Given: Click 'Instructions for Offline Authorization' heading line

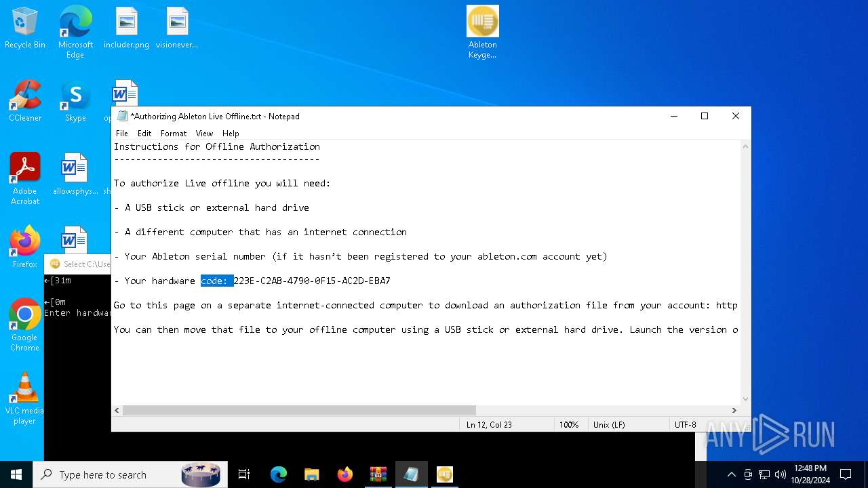Looking at the screenshot, I should click(x=217, y=146).
